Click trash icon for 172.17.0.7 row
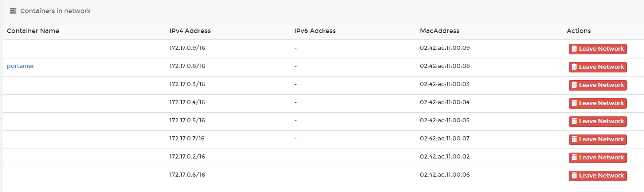 (x=574, y=139)
